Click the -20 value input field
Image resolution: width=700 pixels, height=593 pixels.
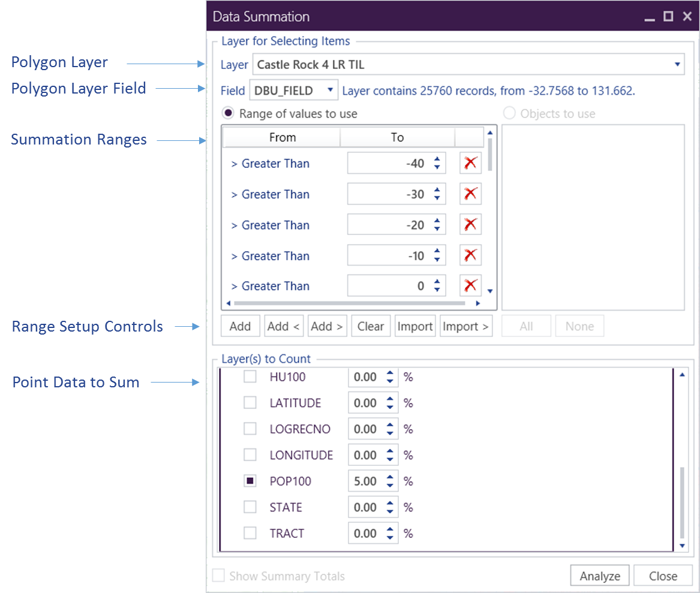[389, 225]
